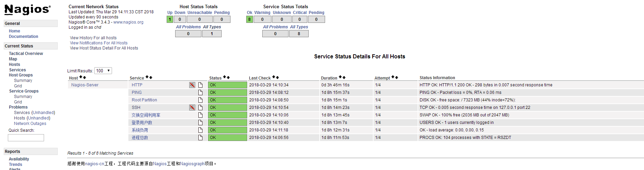Open Services (Unhandled) problems
The width and height of the screenshot is (644, 170).
[34, 113]
